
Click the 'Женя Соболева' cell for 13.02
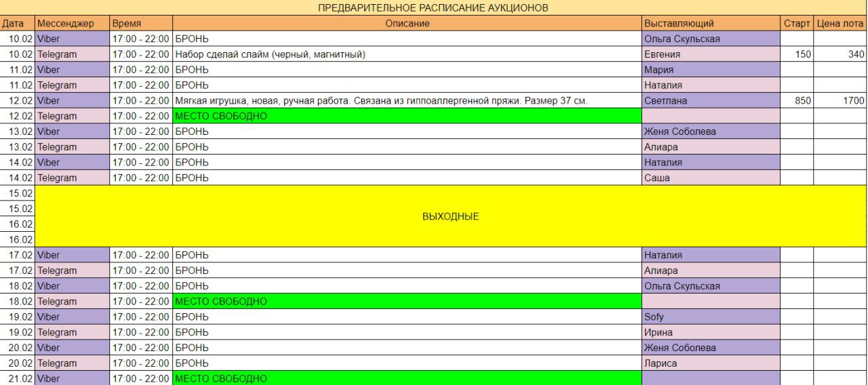(x=711, y=131)
